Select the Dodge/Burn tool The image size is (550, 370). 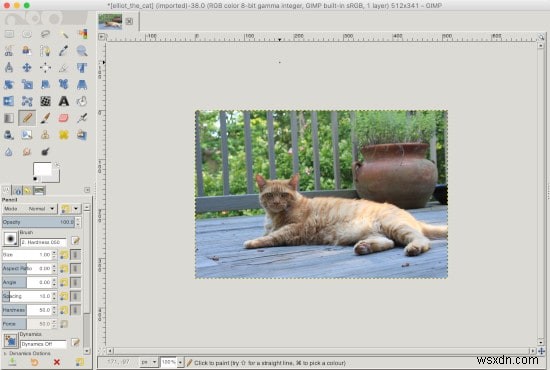pyautogui.click(x=45, y=152)
